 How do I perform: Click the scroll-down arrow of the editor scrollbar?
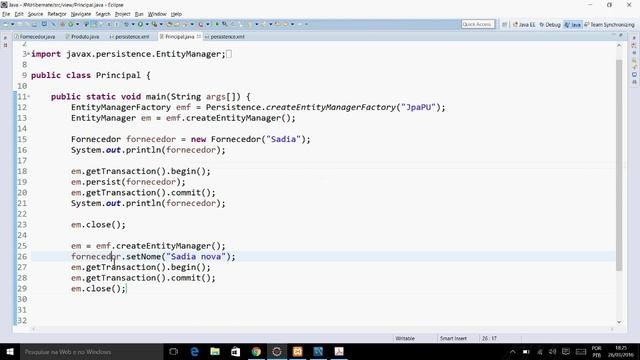(619, 322)
